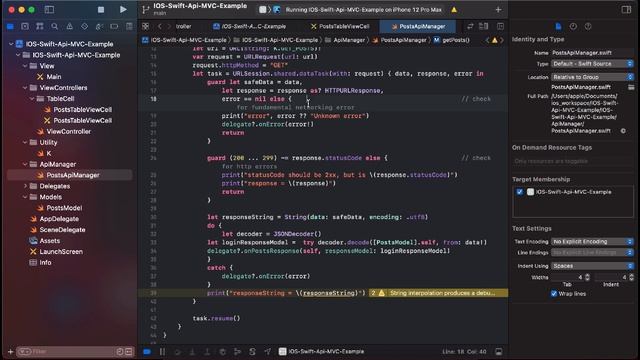Switch to the partially visible 'troller' tab
The image size is (640, 360).
coord(183,26)
